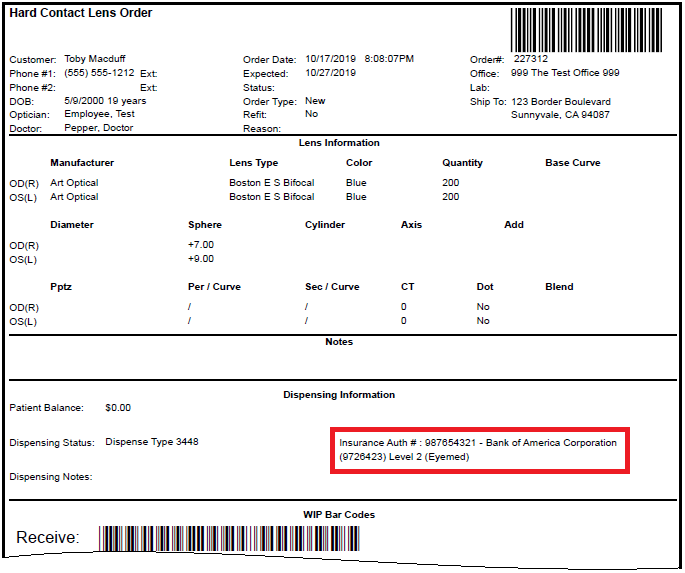Click the Notes section heading

[339, 342]
